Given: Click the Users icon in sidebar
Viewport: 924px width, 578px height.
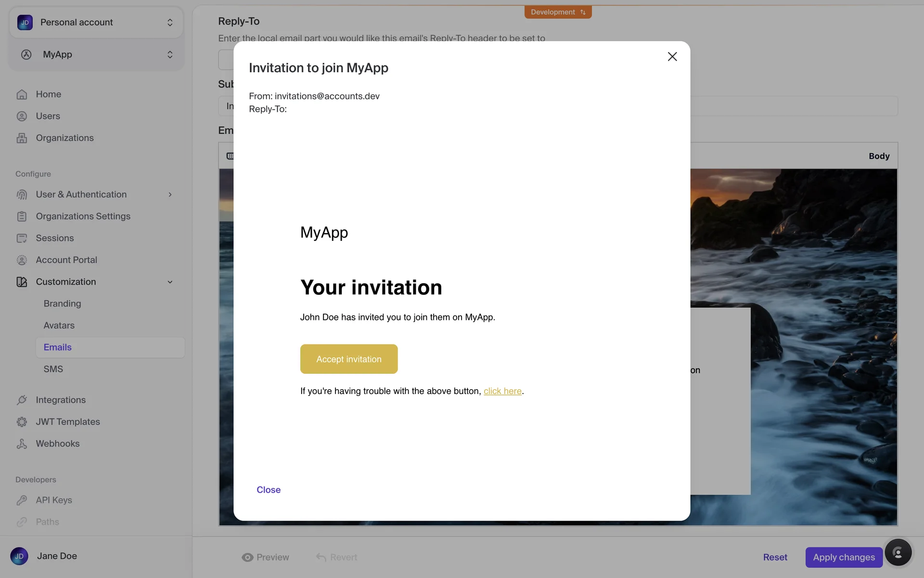Looking at the screenshot, I should click(22, 116).
